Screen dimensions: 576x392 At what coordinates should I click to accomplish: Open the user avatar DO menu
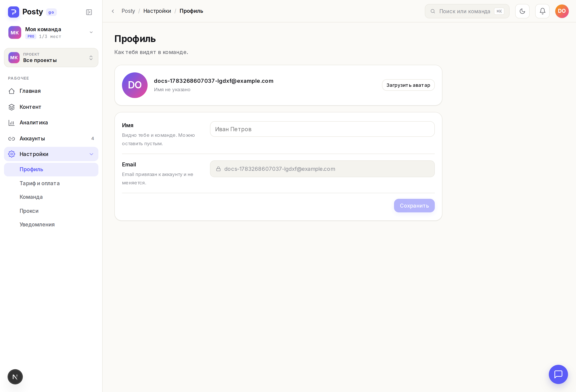pyautogui.click(x=562, y=11)
